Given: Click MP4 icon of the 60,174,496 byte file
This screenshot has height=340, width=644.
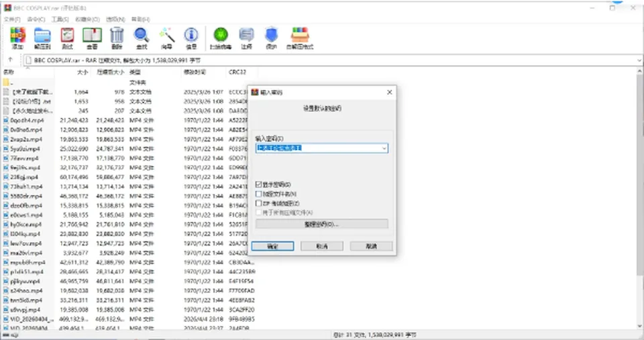Looking at the screenshot, I should pyautogui.click(x=6, y=177).
